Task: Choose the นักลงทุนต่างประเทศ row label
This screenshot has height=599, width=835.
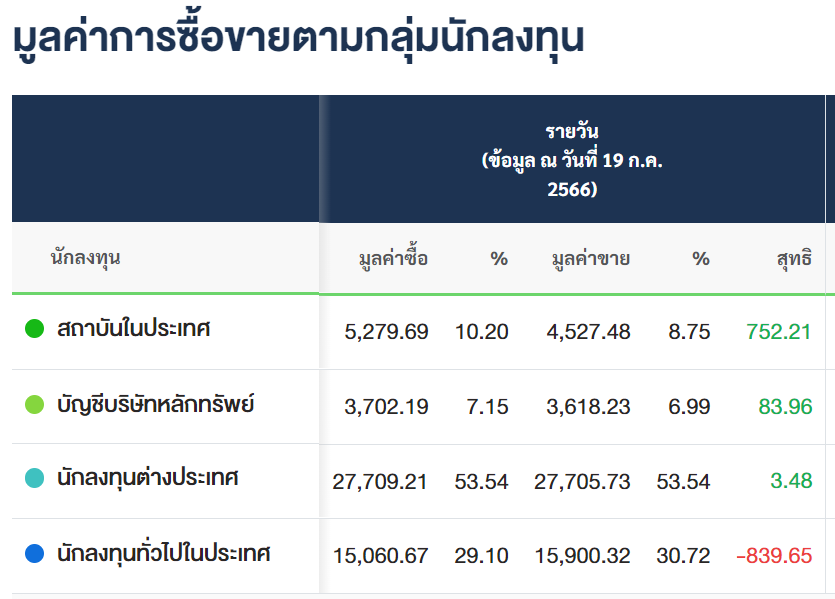Action: click(148, 479)
